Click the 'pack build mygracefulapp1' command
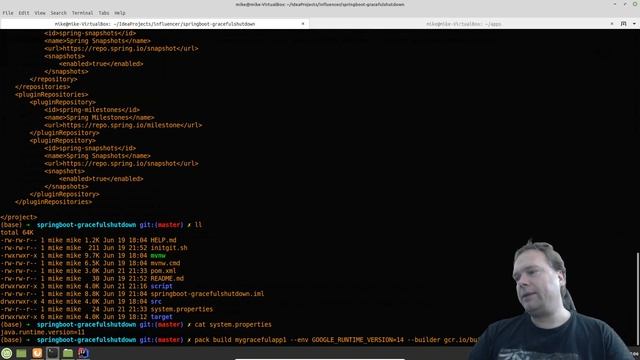The height and width of the screenshot is (360, 640). (240, 340)
